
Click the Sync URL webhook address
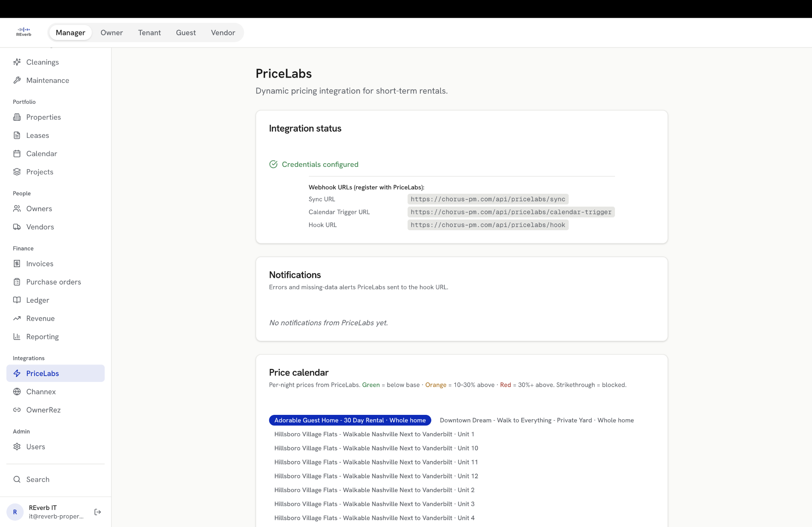488,199
